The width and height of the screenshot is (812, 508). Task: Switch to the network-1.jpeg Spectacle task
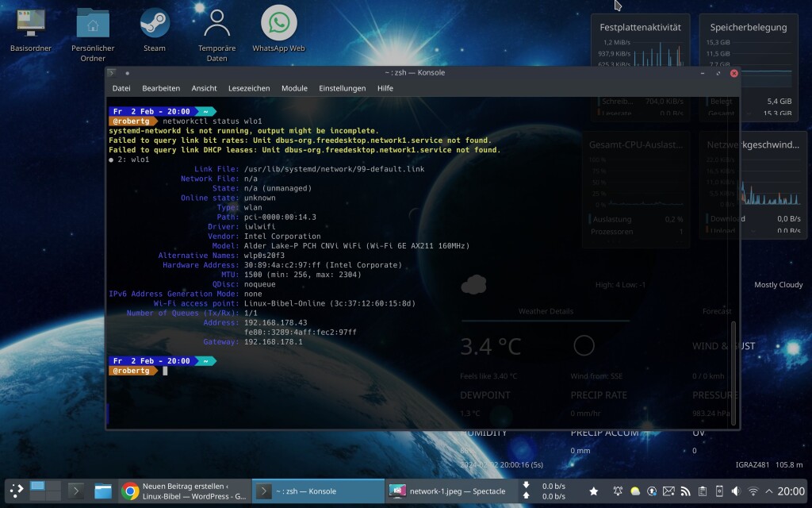(x=450, y=491)
